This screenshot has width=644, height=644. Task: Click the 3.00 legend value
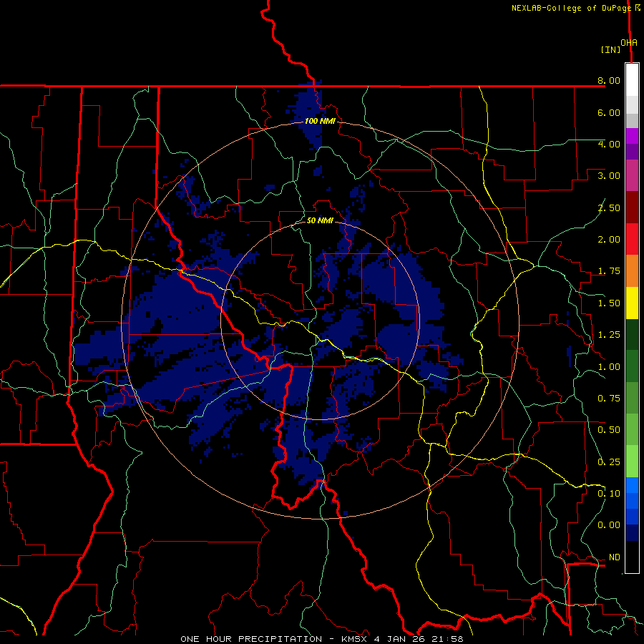[x=609, y=176]
